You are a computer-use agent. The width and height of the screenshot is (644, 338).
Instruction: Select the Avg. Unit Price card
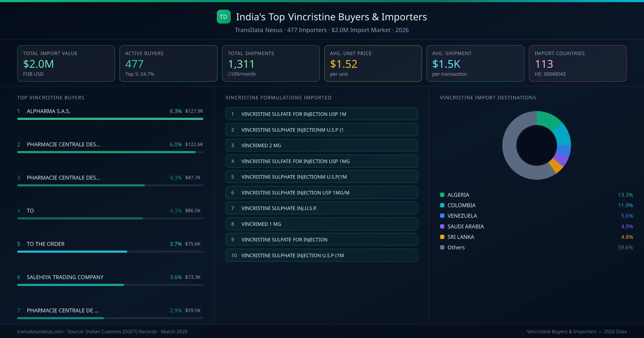(373, 63)
